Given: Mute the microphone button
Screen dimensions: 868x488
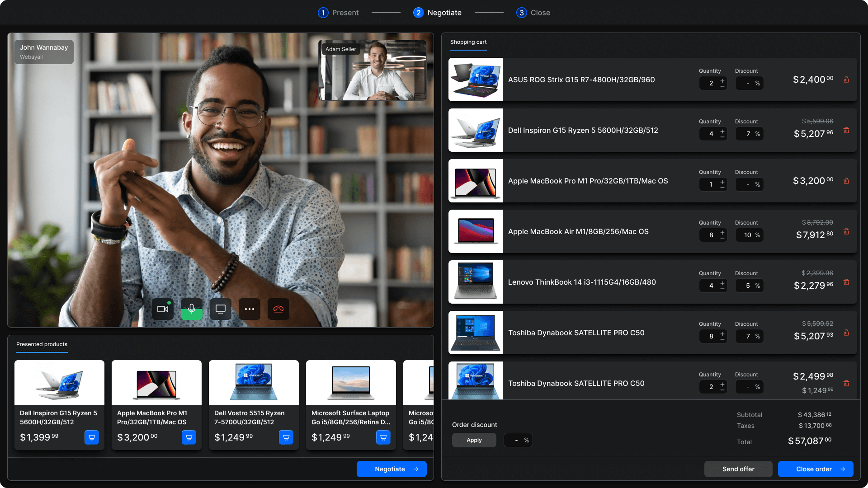Looking at the screenshot, I should [x=192, y=309].
